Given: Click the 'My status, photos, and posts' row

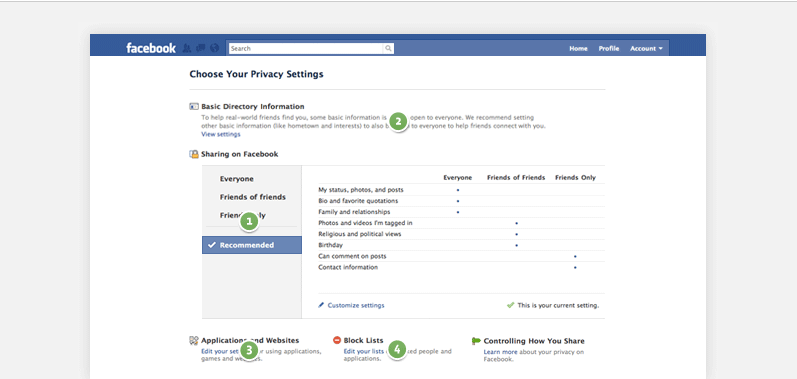Looking at the screenshot, I should point(462,190).
